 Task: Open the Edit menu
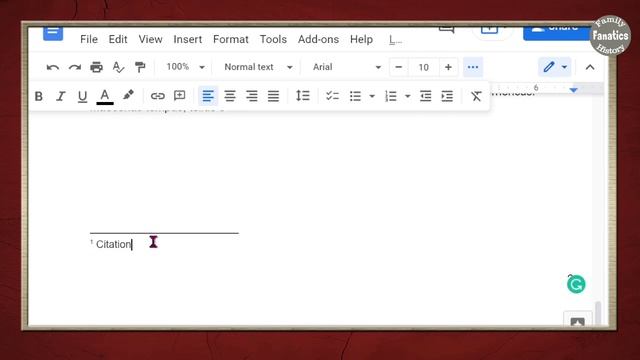(x=118, y=40)
